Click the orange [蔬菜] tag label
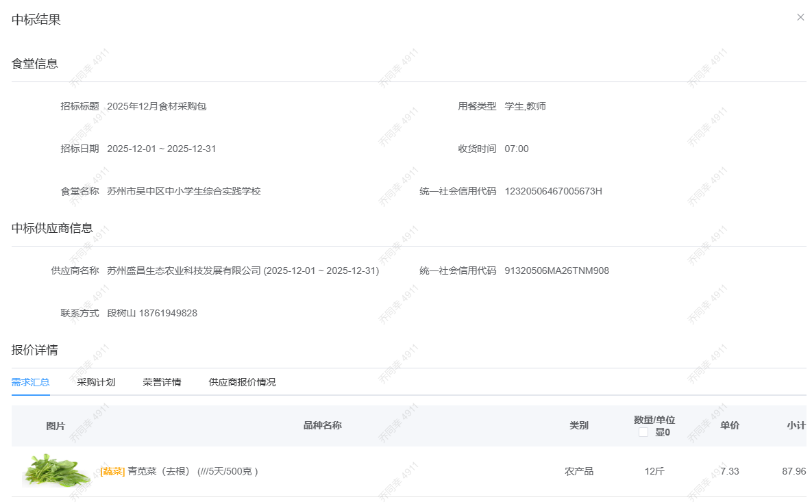Viewport: 812px width, 504px height. pyautogui.click(x=112, y=471)
